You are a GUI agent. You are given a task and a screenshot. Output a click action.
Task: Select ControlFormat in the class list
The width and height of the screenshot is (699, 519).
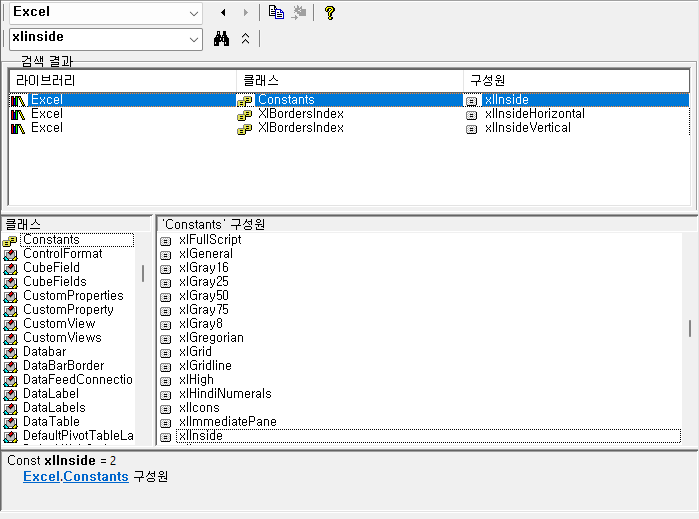point(62,254)
